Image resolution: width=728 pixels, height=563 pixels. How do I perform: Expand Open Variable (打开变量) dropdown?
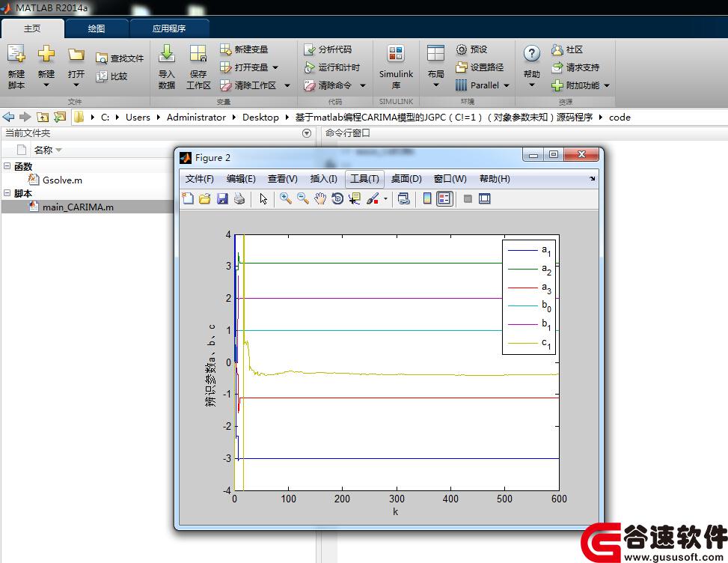pyautogui.click(x=275, y=67)
